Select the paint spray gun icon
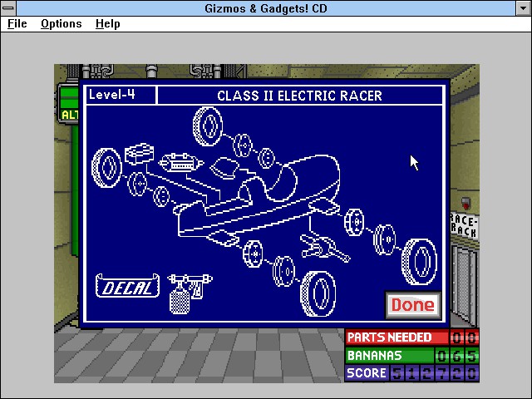 [x=189, y=293]
